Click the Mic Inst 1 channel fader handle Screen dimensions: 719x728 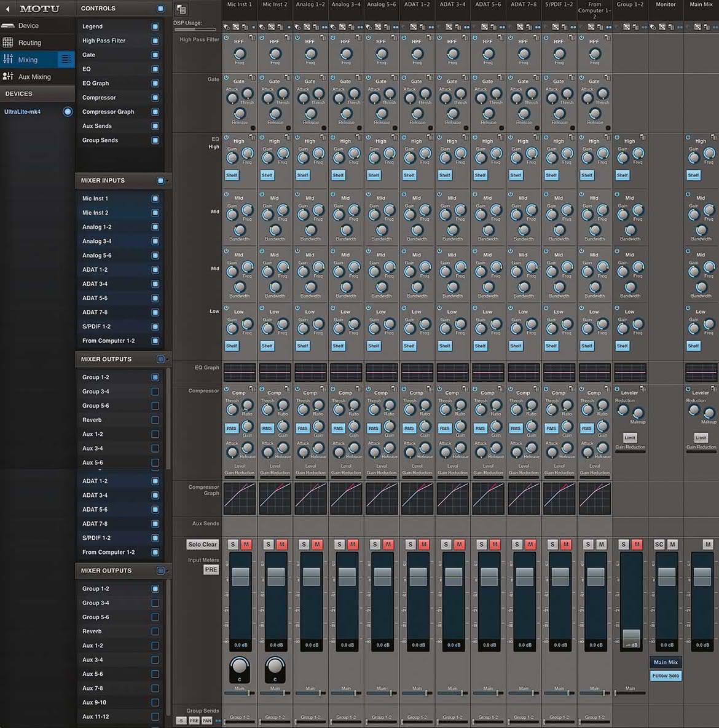click(240, 577)
